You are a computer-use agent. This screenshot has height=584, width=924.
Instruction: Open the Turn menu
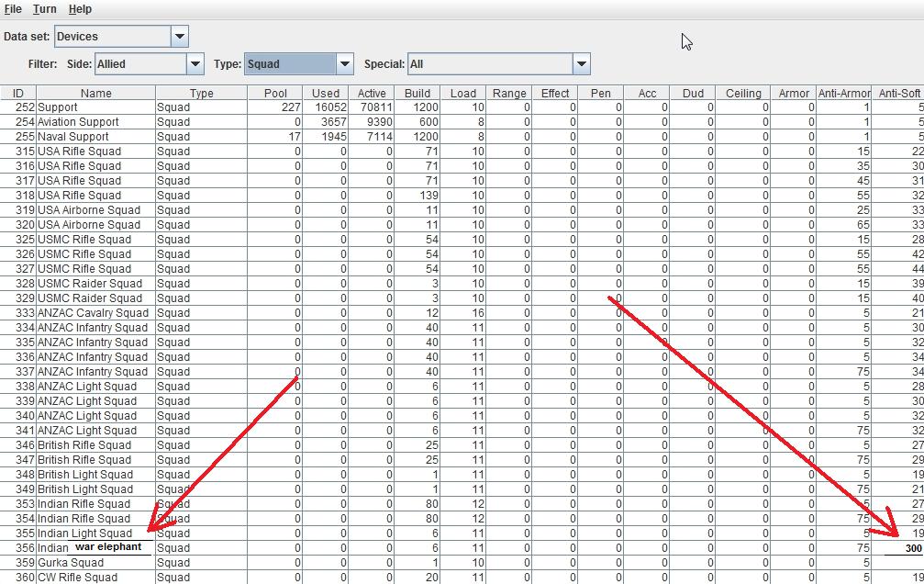(x=45, y=9)
